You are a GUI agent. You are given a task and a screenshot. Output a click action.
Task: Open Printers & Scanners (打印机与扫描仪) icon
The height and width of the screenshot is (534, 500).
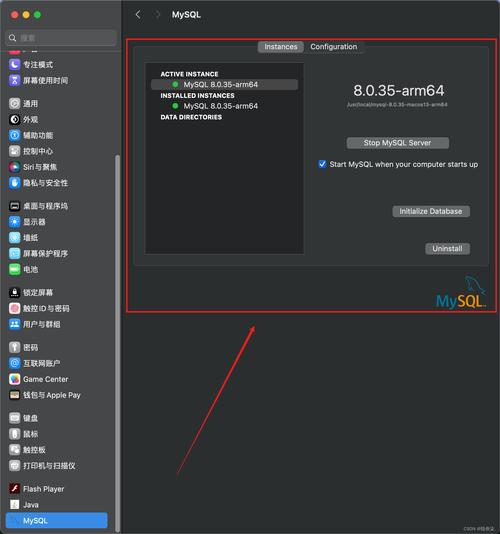pos(14,466)
